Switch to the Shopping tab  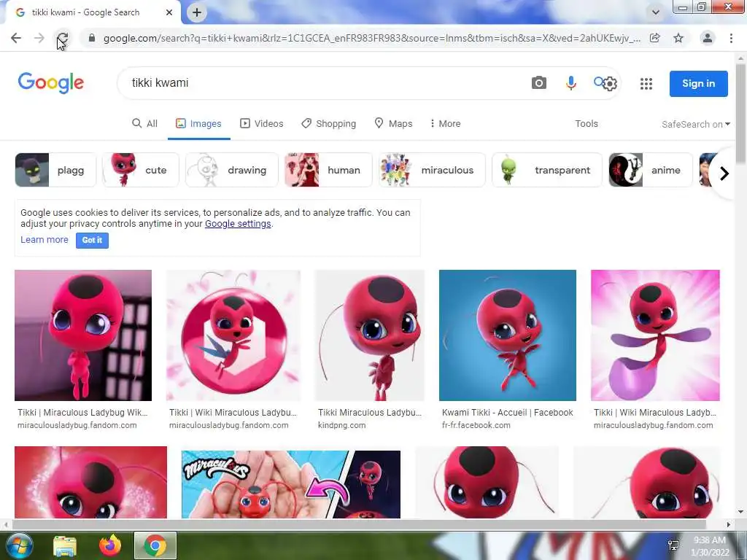[x=329, y=123]
